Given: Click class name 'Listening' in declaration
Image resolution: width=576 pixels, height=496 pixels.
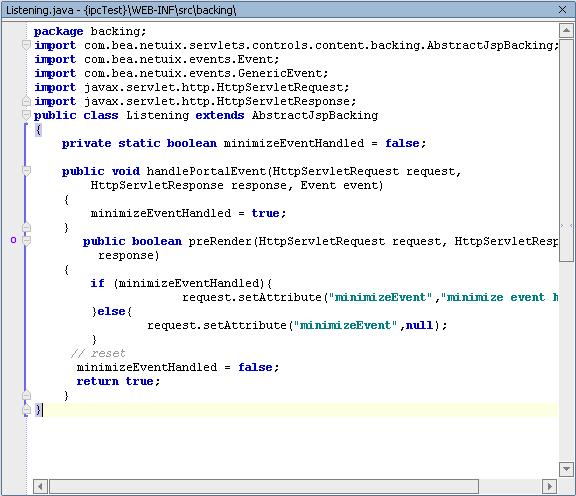Looking at the screenshot, I should click(158, 115).
